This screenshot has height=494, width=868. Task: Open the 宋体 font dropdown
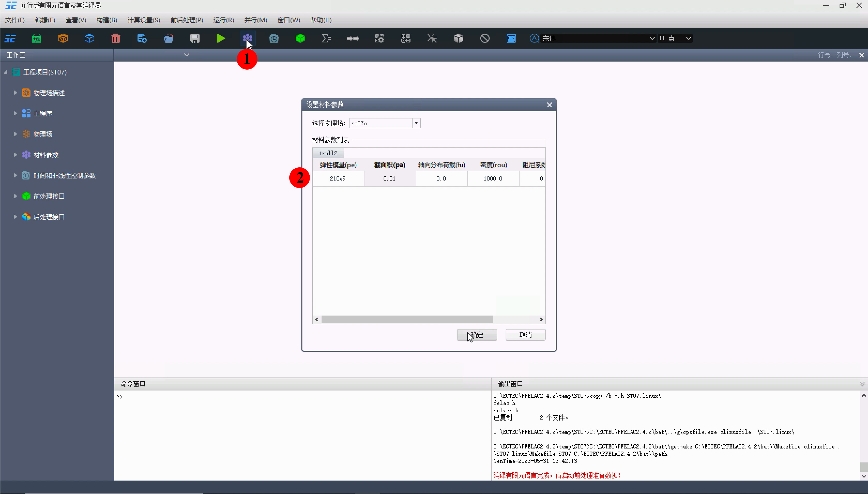[652, 38]
